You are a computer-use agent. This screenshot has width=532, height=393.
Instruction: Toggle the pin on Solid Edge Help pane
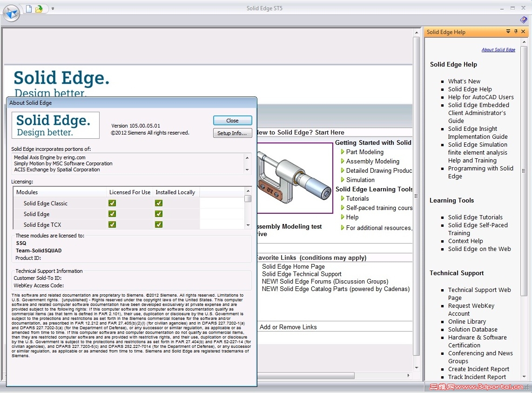click(x=516, y=31)
